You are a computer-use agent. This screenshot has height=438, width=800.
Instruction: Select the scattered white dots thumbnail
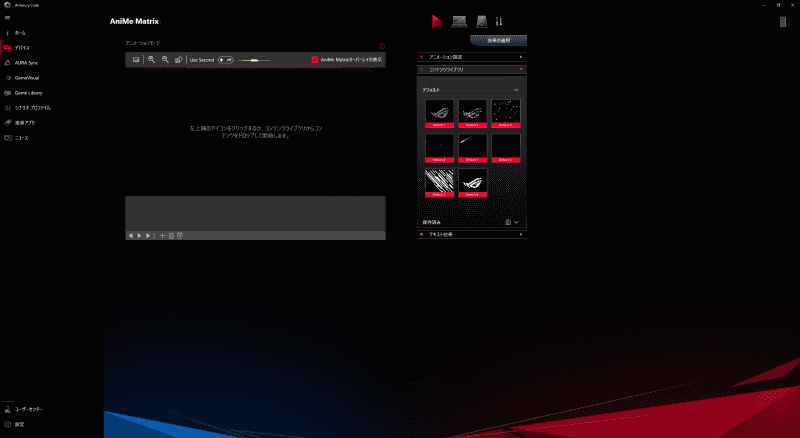pos(506,113)
